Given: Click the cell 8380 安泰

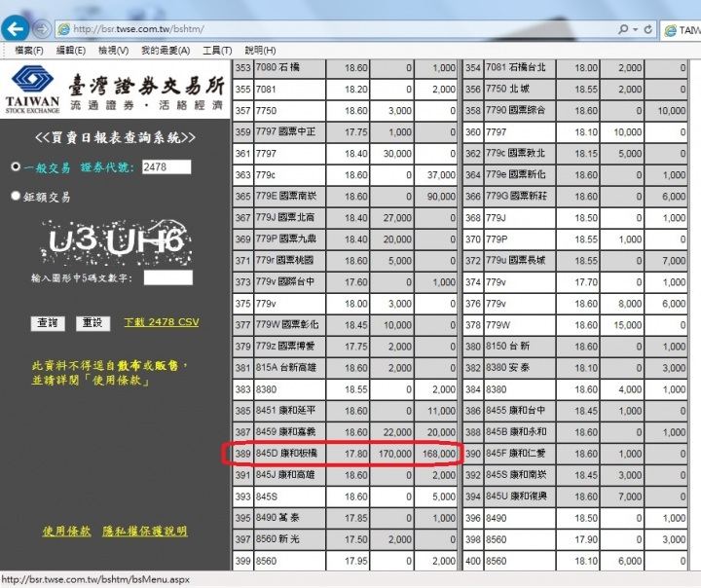Looking at the screenshot, I should pos(520,368).
